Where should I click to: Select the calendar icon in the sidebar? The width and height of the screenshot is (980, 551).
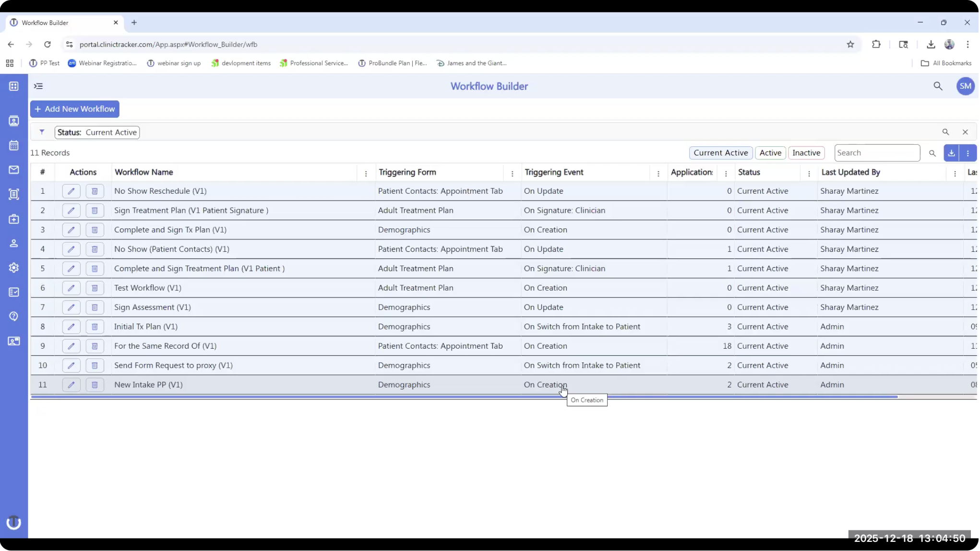pos(13,145)
